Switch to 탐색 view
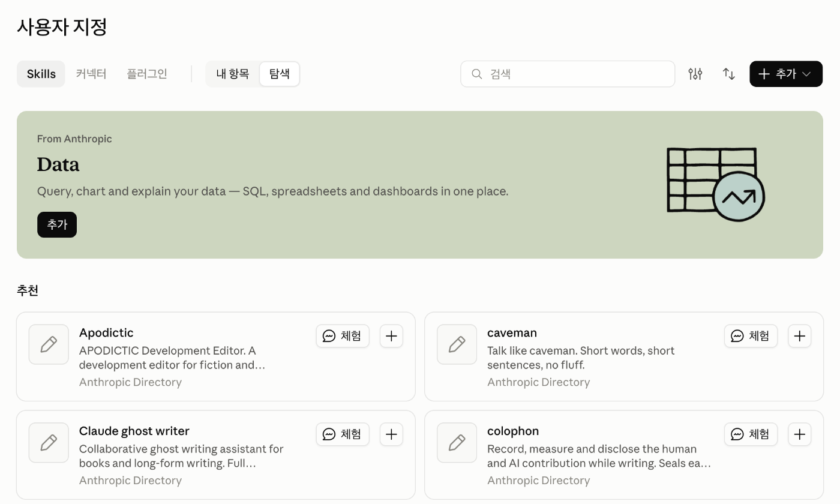840x504 pixels. pyautogui.click(x=280, y=74)
